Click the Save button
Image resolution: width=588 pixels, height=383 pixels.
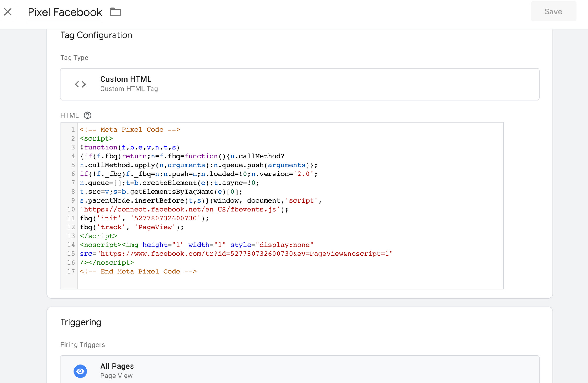point(553,11)
